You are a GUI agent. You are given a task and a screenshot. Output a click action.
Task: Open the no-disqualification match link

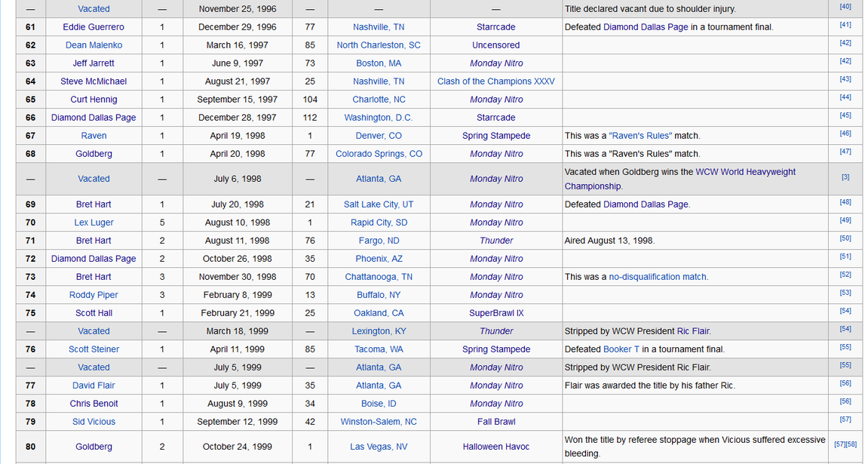[x=658, y=277]
